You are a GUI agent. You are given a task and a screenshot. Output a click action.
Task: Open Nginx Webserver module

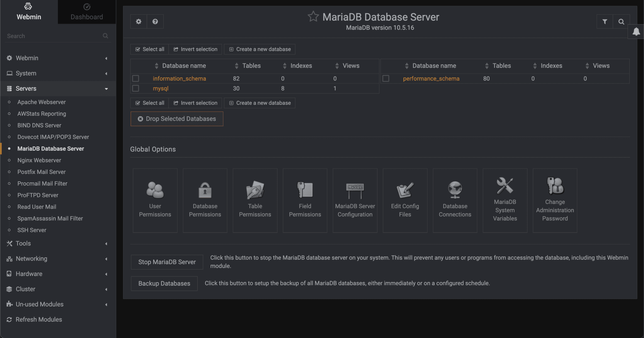pyautogui.click(x=39, y=160)
